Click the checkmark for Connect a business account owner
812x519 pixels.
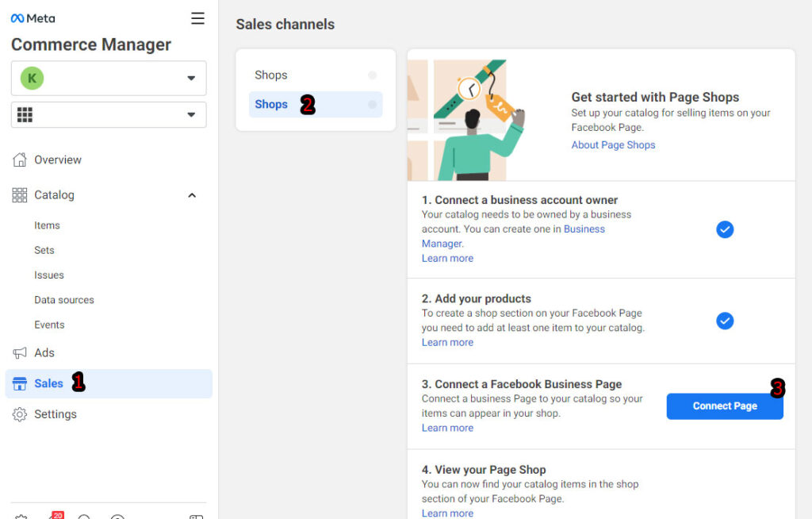tap(724, 229)
